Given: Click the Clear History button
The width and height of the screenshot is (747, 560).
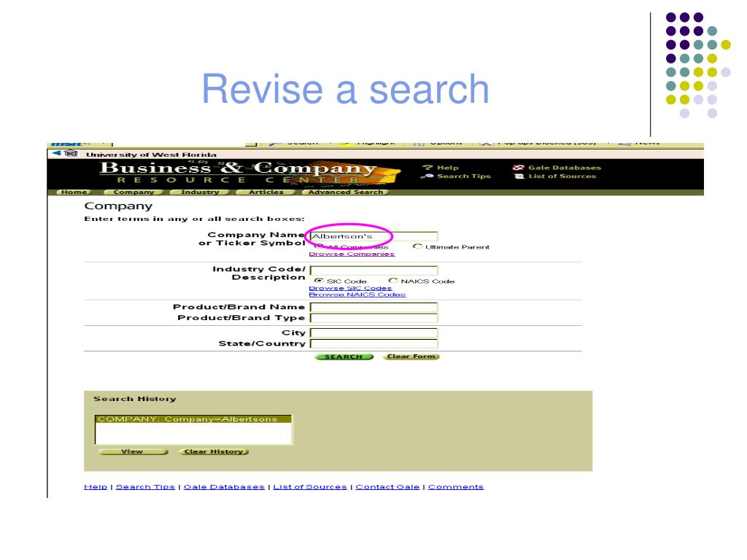Looking at the screenshot, I should [214, 451].
